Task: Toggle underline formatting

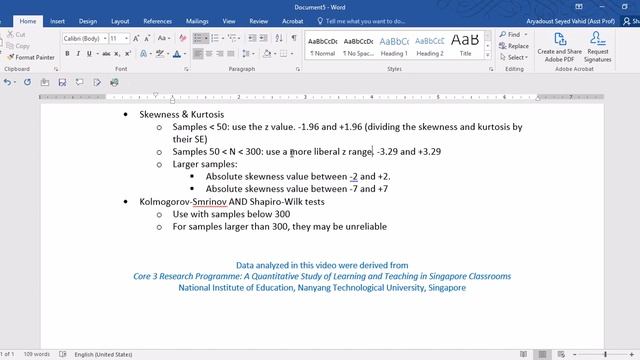Action: click(89, 53)
